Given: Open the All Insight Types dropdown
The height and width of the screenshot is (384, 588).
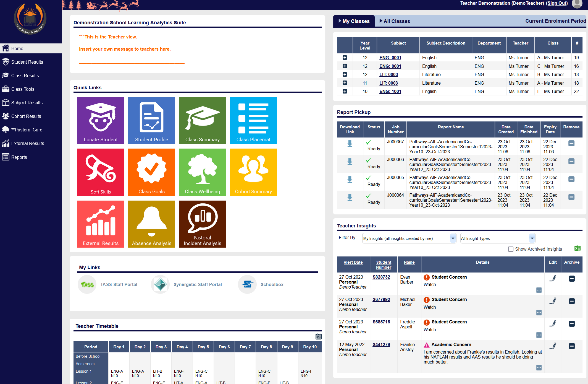Looking at the screenshot, I should 497,238.
